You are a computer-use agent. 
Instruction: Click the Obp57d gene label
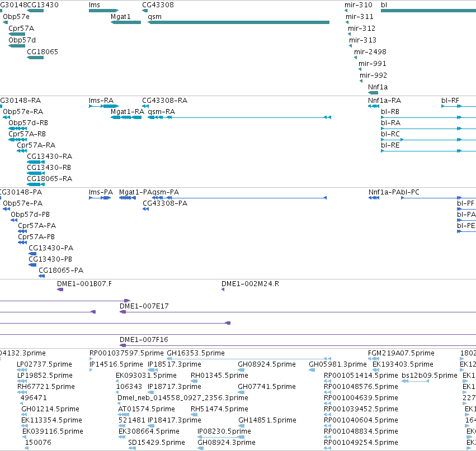[22, 40]
